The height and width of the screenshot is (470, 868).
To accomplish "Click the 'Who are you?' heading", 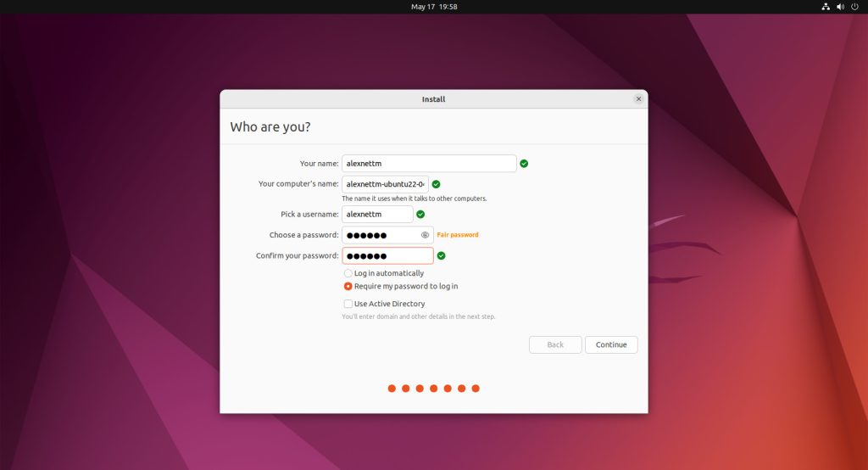I will (x=270, y=127).
